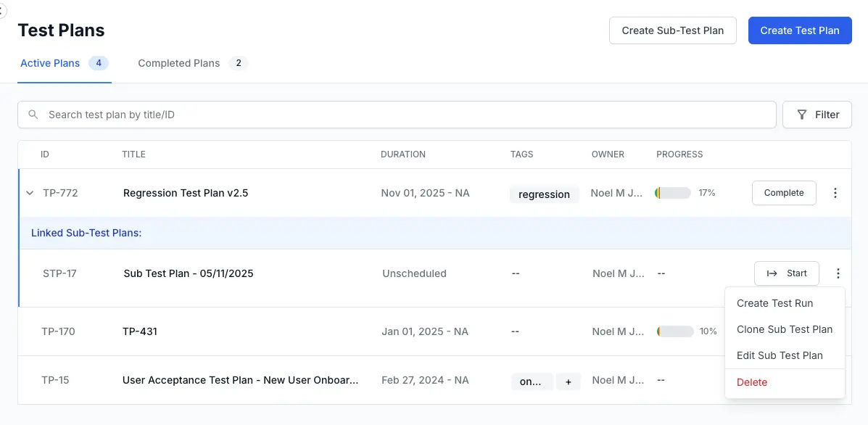868x425 pixels.
Task: Select Clone Sub Test Plan option
Action: [x=785, y=329]
